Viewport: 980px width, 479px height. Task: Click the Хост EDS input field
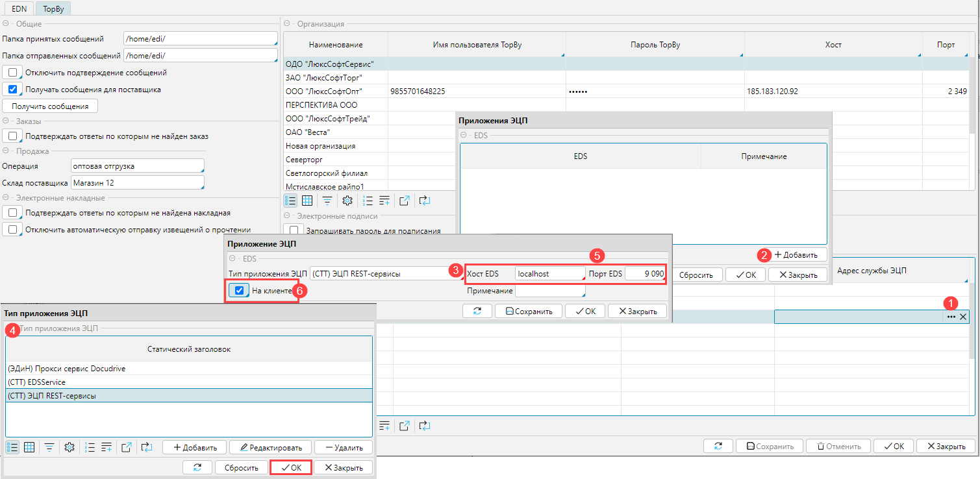pyautogui.click(x=549, y=274)
